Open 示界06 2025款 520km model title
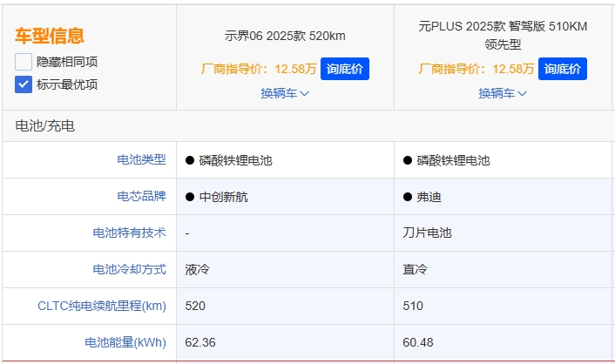 pos(285,36)
